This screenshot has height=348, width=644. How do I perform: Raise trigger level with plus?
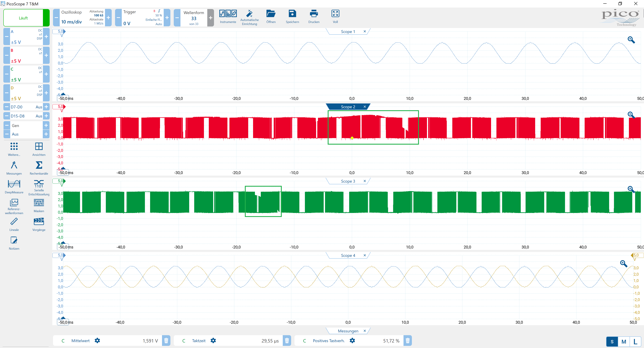point(167,17)
